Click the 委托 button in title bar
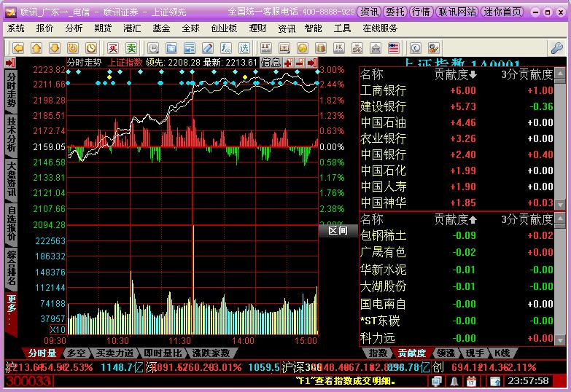This screenshot has height=392, width=571. tap(395, 12)
